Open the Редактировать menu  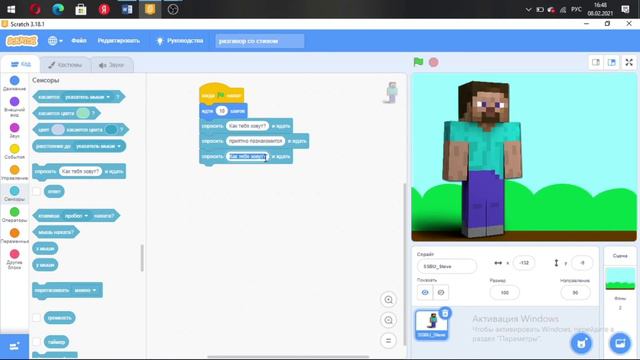118,41
